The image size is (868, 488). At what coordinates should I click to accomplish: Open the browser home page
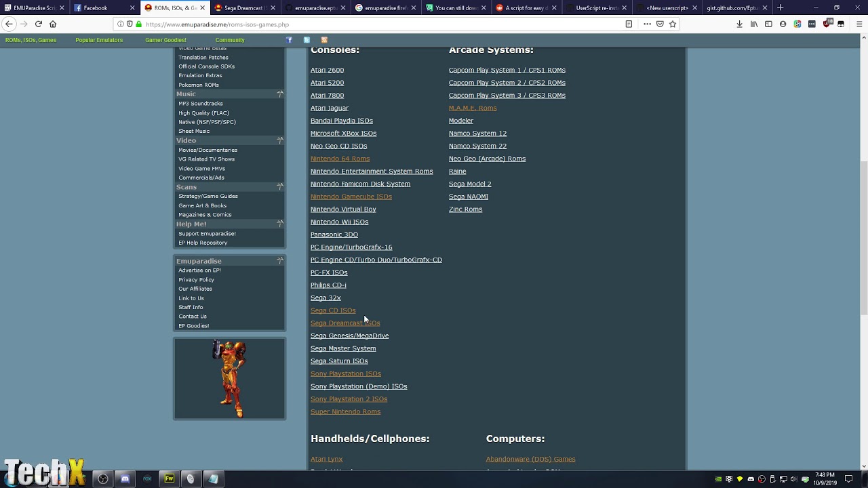(x=53, y=24)
